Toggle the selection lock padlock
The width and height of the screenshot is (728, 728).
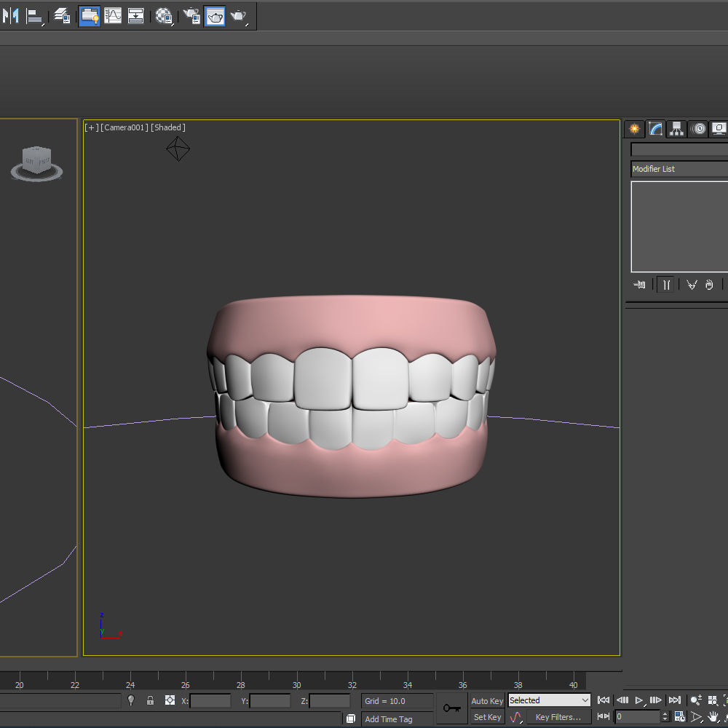click(150, 700)
